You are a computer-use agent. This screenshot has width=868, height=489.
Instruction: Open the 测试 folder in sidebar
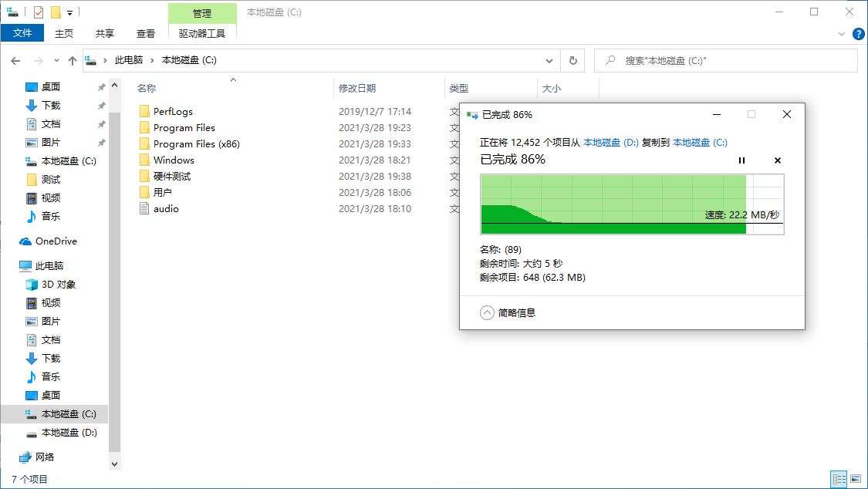click(x=50, y=179)
